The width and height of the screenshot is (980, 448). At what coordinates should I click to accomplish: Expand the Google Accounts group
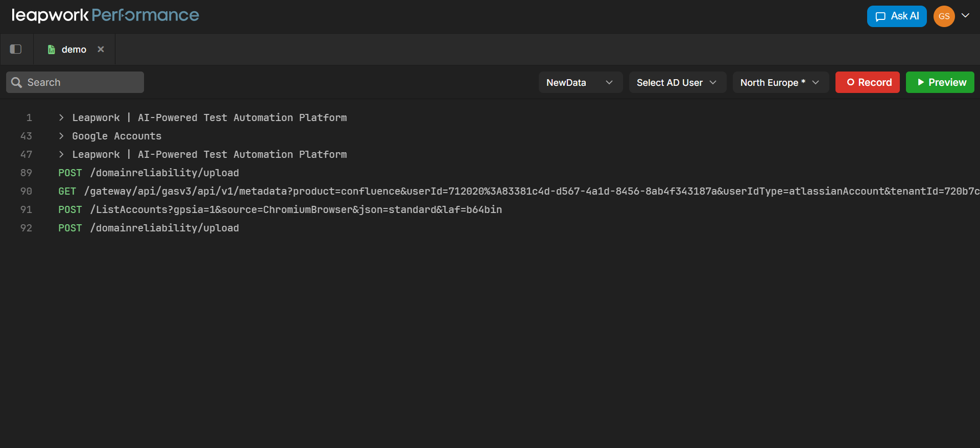[61, 136]
